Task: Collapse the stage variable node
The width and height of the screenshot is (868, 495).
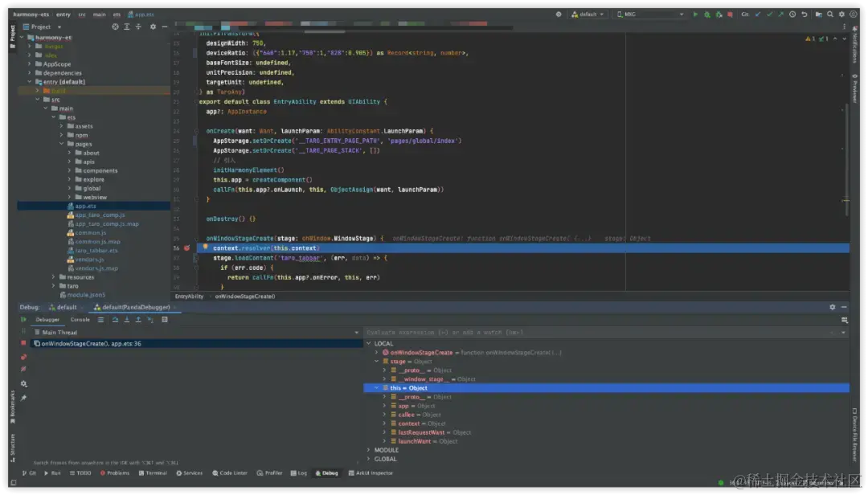Action: point(376,362)
